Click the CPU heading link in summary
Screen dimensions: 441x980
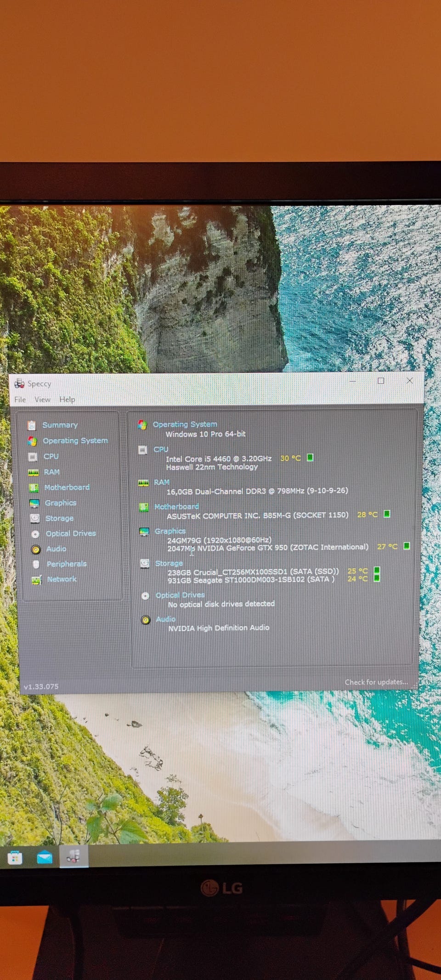161,449
